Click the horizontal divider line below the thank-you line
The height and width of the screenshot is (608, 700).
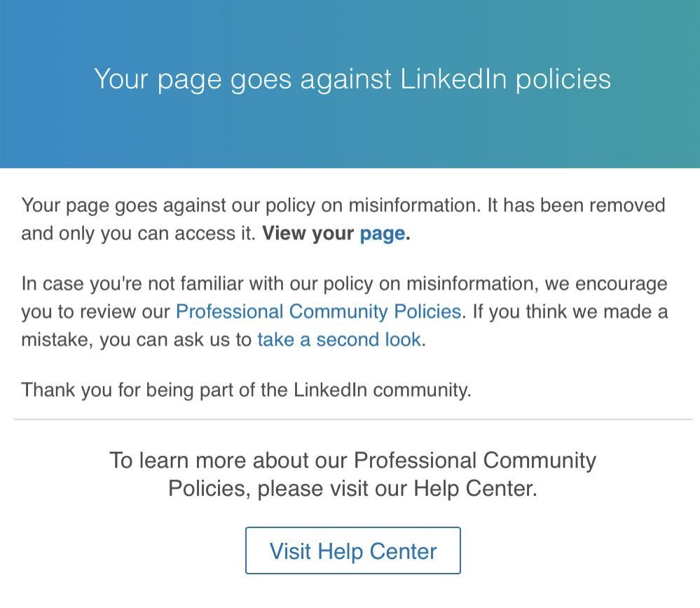[352, 419]
